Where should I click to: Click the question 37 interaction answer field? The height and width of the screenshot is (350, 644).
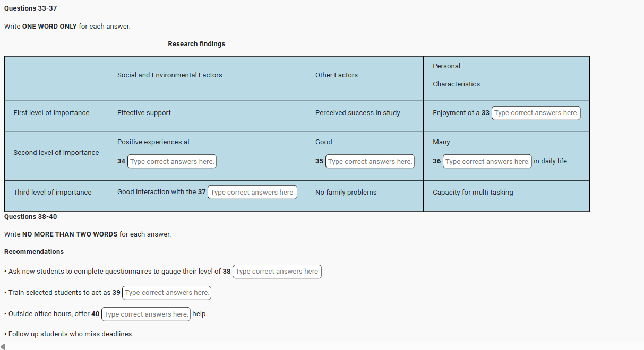pos(252,192)
